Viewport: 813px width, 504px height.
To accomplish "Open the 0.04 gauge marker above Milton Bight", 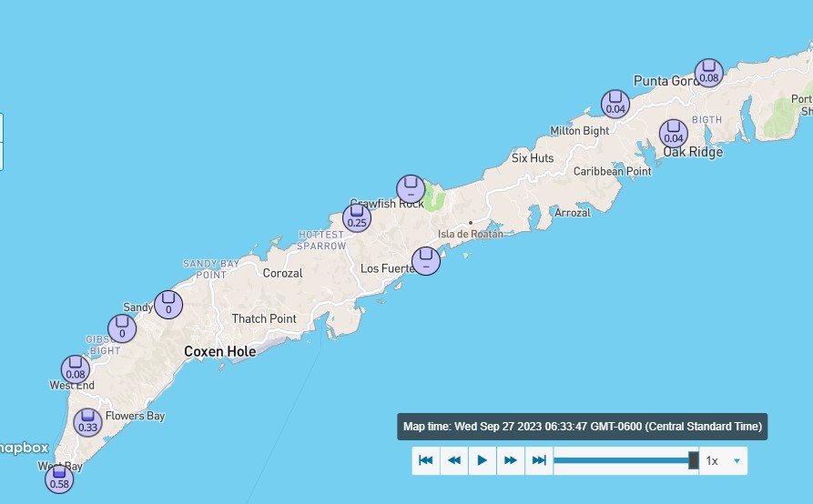I will point(615,104).
